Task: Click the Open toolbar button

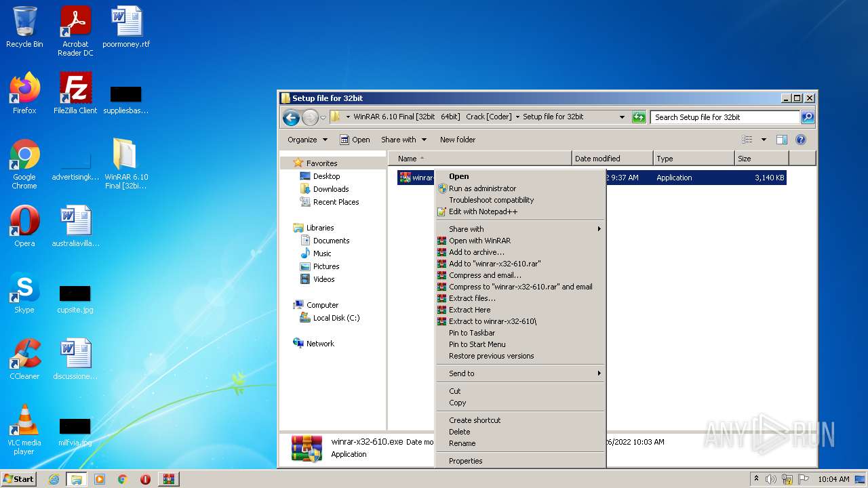Action: 355,140
